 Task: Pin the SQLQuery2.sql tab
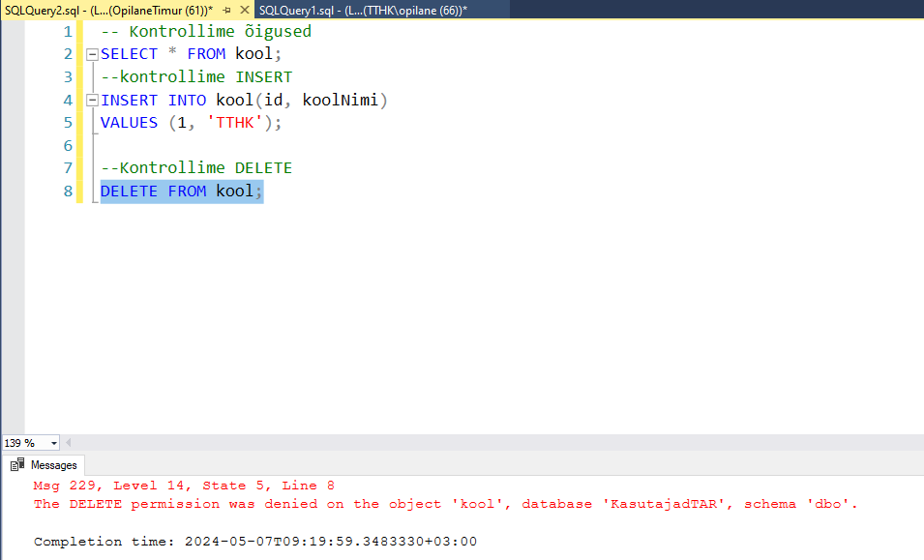coord(227,9)
